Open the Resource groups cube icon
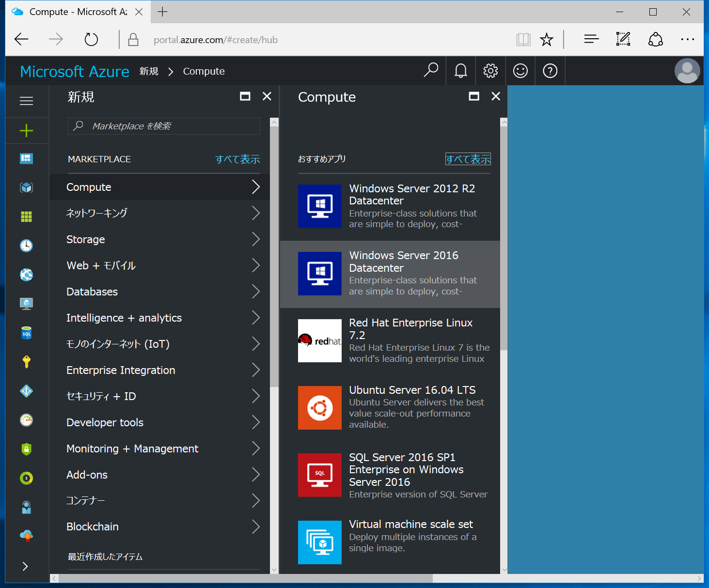The height and width of the screenshot is (588, 709). click(x=26, y=187)
